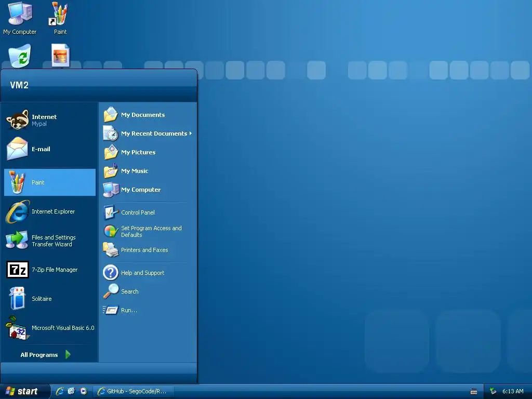Launch Internet Explorer from quick launch
This screenshot has width=532, height=399.
(60, 391)
